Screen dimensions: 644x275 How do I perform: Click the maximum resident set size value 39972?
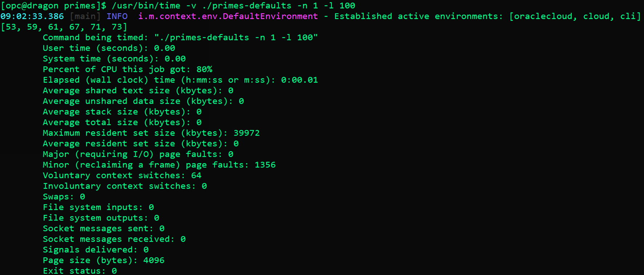click(x=247, y=133)
